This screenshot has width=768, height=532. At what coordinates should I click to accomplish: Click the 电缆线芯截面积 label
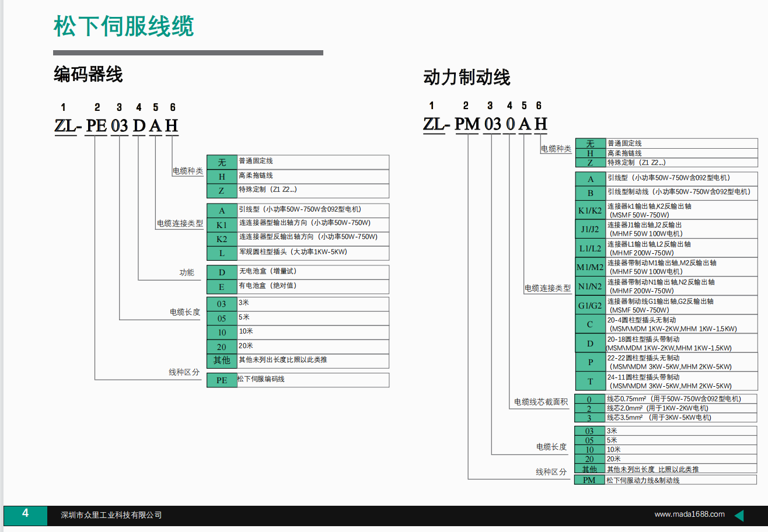point(540,402)
